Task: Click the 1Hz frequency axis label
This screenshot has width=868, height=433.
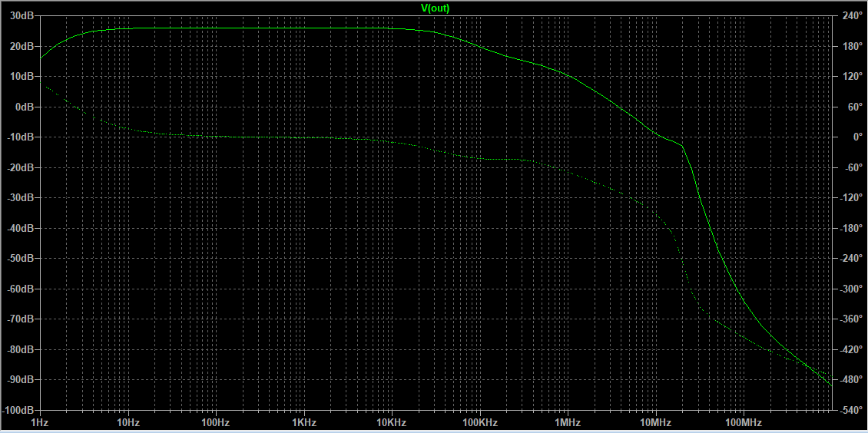Action: pos(40,423)
